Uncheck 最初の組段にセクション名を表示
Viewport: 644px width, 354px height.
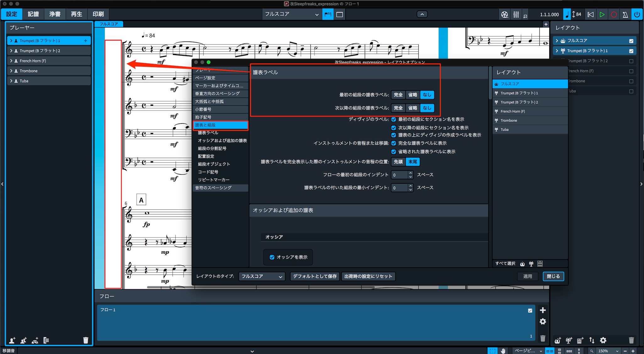pos(393,119)
